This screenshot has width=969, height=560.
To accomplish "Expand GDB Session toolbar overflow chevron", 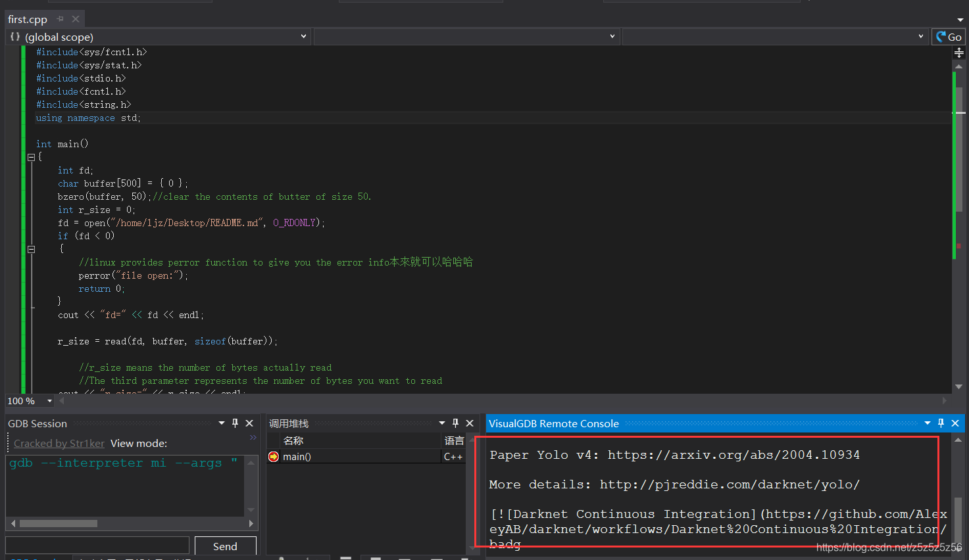I will 253,437.
